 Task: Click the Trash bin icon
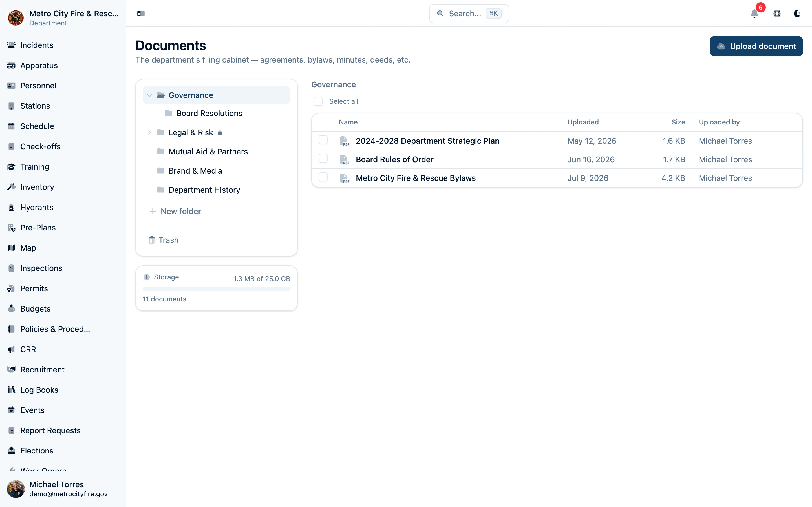(152, 240)
